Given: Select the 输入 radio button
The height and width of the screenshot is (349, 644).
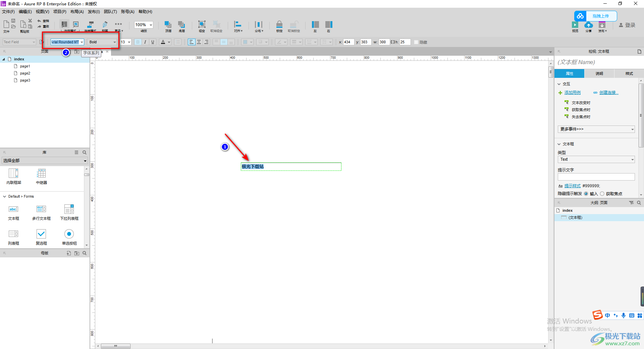Looking at the screenshot, I should point(586,194).
